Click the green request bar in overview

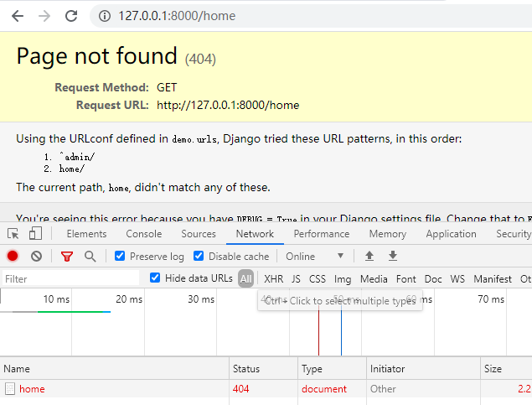point(70,312)
